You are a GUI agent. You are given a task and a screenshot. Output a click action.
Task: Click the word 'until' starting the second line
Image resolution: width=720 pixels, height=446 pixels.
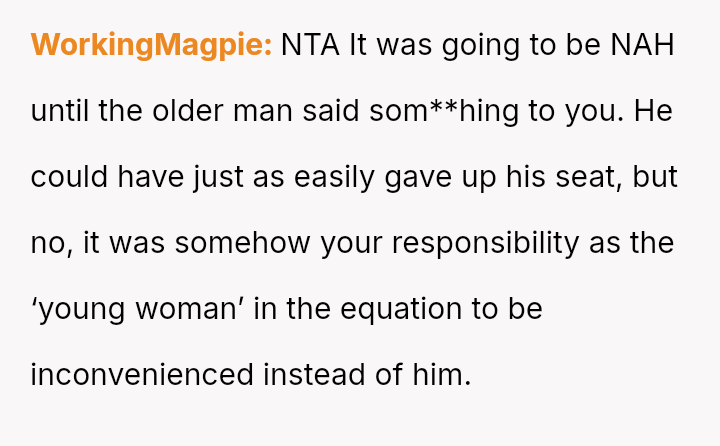coord(57,111)
